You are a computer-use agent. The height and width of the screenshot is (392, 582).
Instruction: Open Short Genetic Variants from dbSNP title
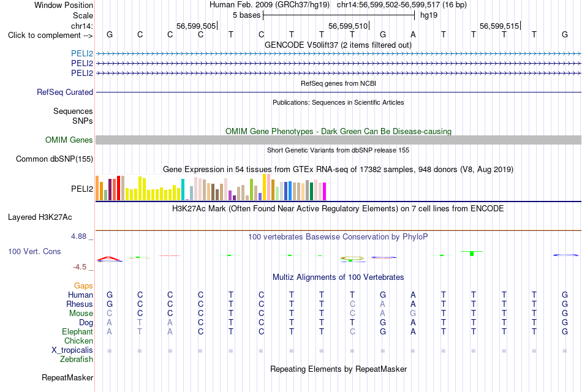(338, 150)
